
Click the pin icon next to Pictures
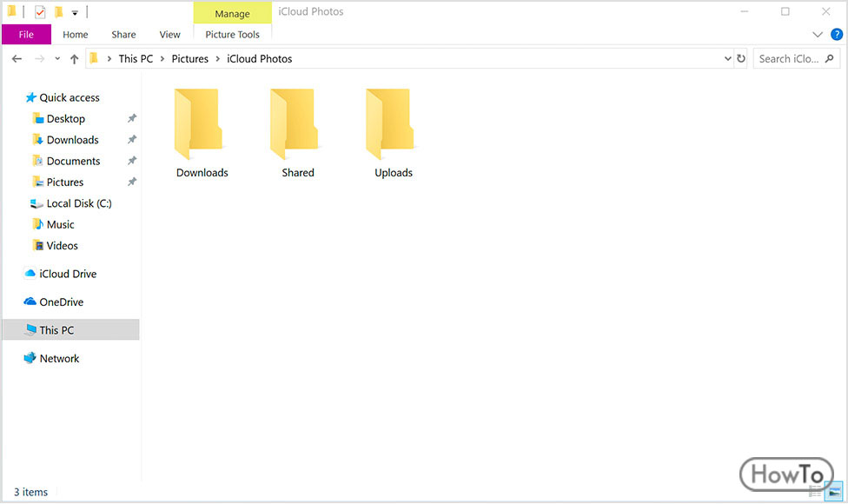pos(132,182)
